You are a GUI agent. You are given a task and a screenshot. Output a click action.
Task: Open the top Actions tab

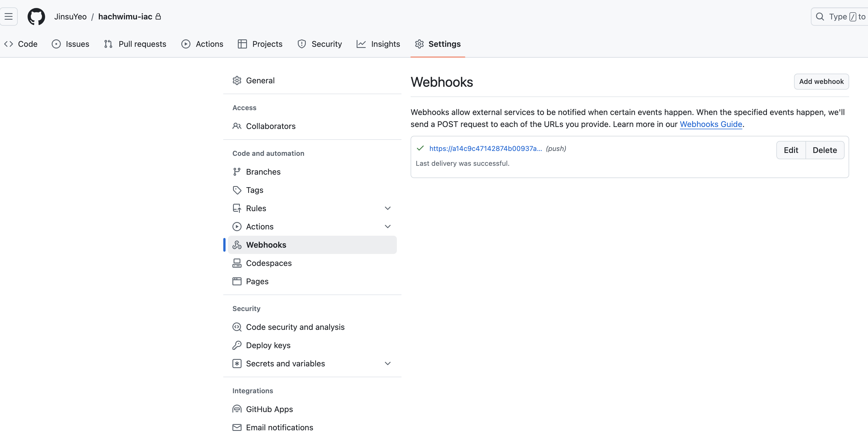[202, 44]
